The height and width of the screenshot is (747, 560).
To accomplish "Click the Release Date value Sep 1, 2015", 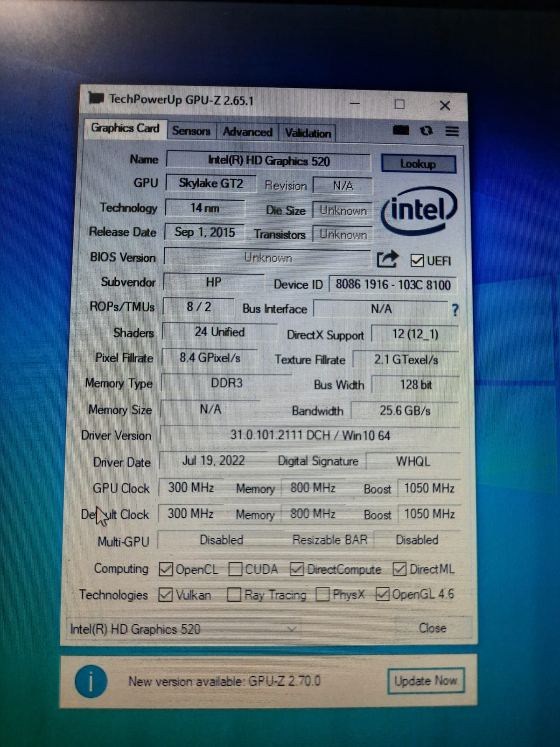I will 205,232.
